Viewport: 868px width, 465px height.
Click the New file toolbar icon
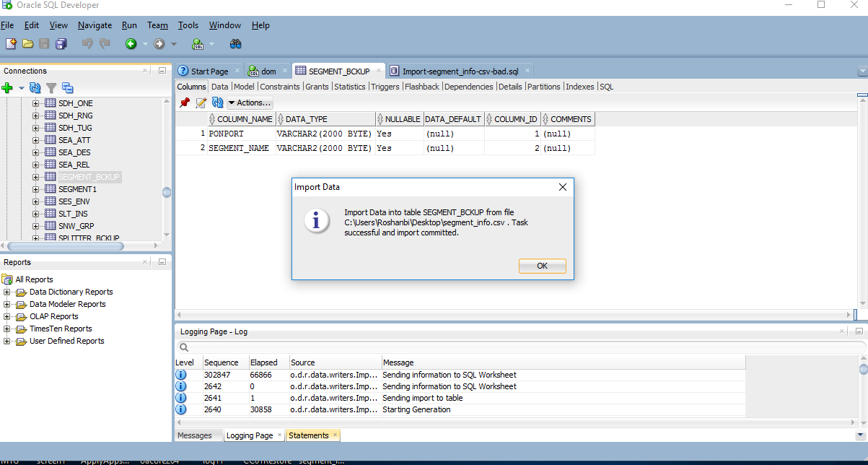click(11, 44)
